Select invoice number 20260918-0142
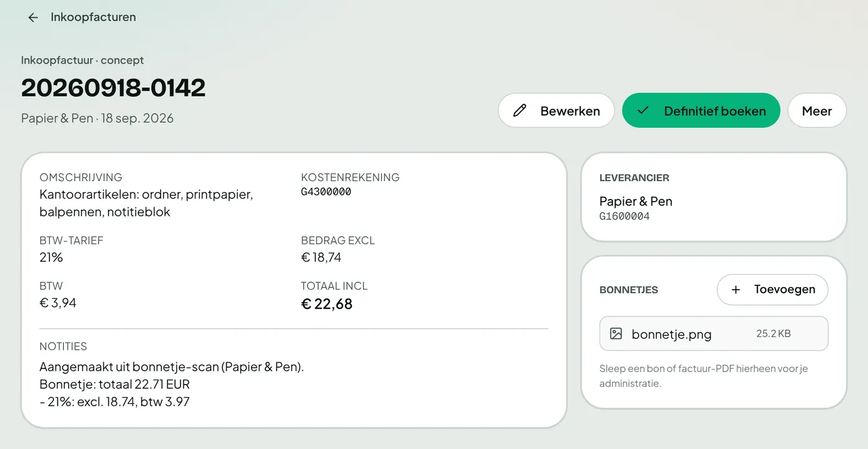This screenshot has height=449, width=868. (x=113, y=88)
